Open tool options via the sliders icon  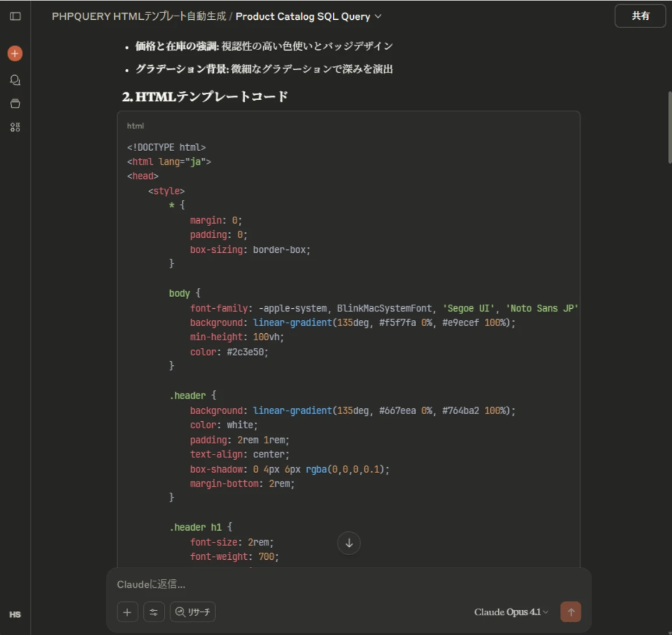click(x=154, y=612)
